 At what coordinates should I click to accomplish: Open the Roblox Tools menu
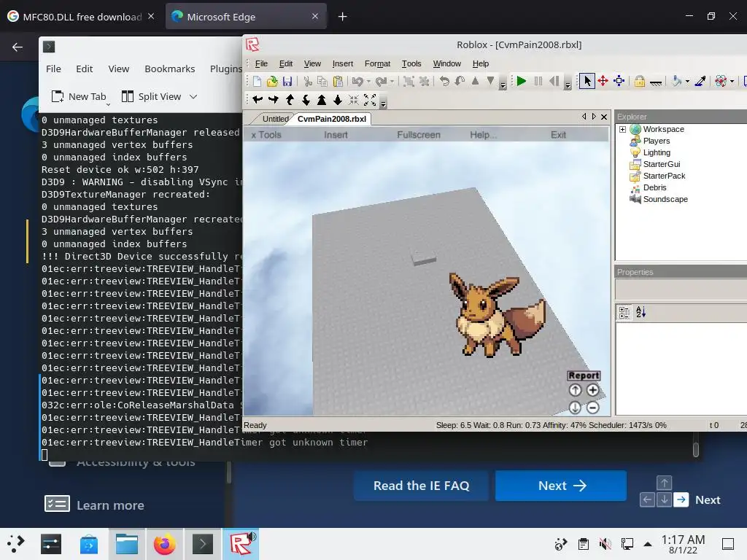411,63
